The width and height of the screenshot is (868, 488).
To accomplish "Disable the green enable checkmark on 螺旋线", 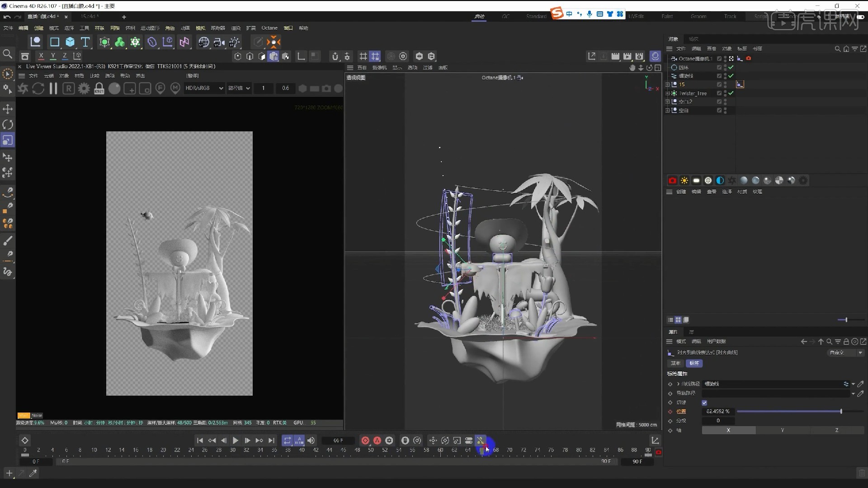I will pyautogui.click(x=731, y=76).
